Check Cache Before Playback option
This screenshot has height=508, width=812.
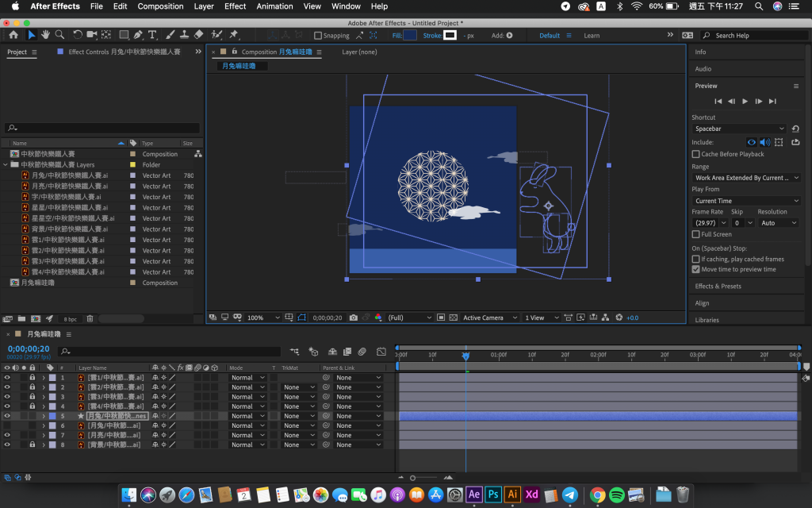[x=696, y=154]
